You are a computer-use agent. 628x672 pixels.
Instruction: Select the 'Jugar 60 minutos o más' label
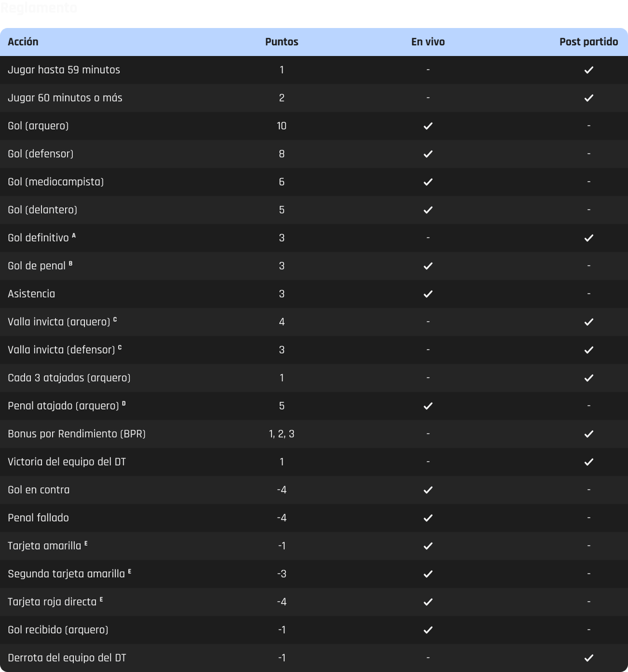[65, 98]
